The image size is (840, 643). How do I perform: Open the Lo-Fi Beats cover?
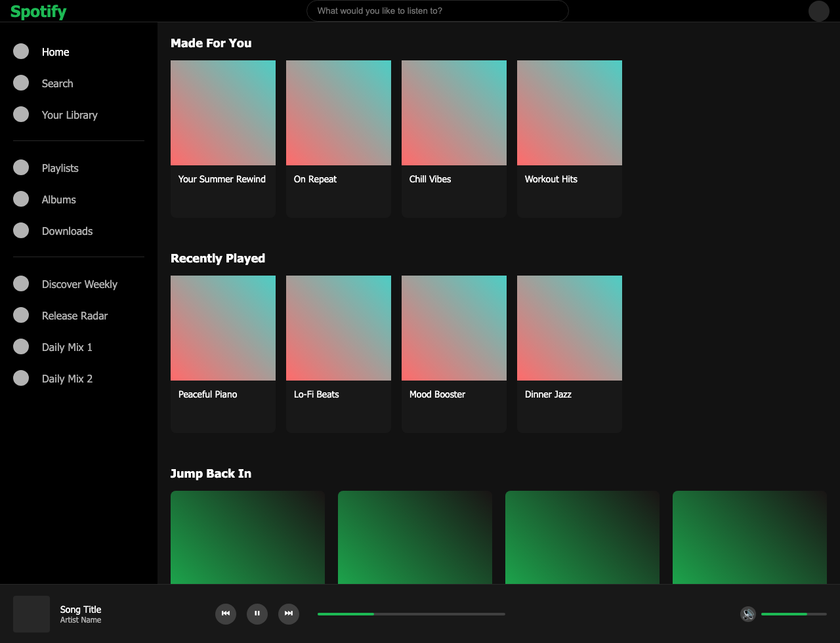(x=338, y=328)
